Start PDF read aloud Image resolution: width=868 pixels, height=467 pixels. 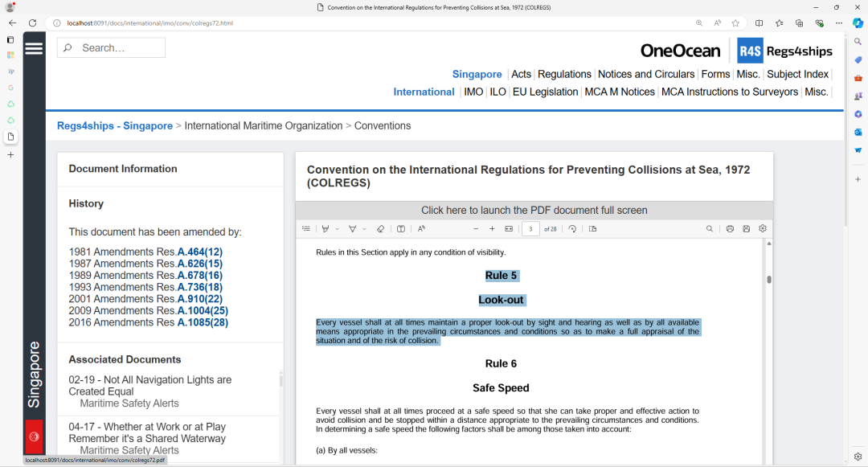pyautogui.click(x=421, y=228)
